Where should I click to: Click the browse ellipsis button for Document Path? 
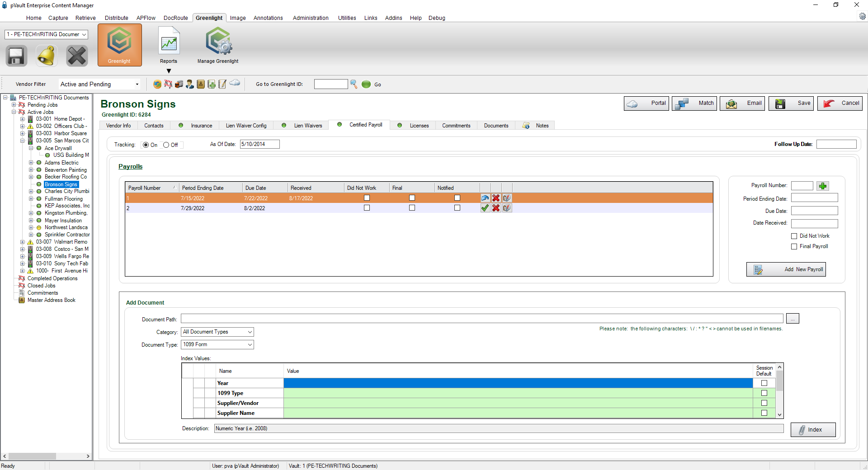click(x=793, y=319)
